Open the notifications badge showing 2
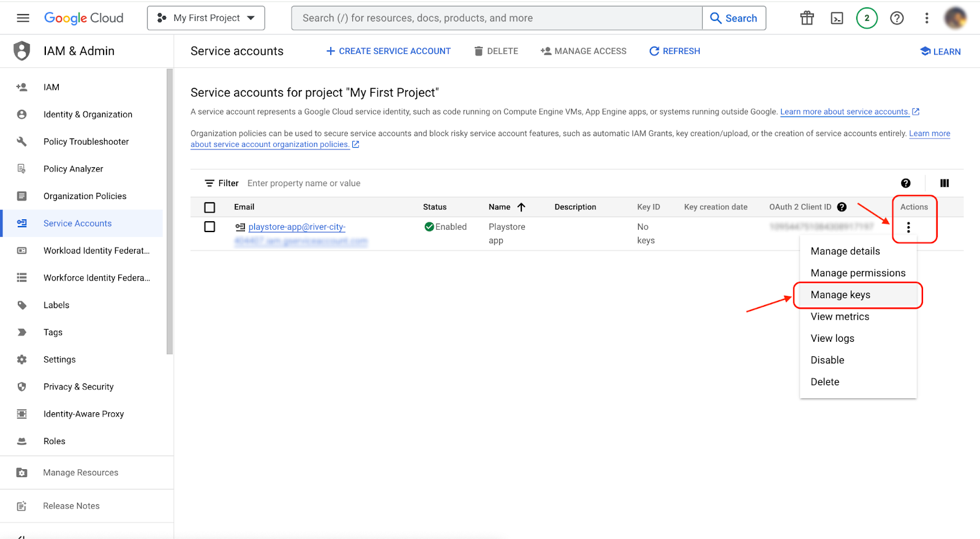The width and height of the screenshot is (980, 539). [867, 18]
